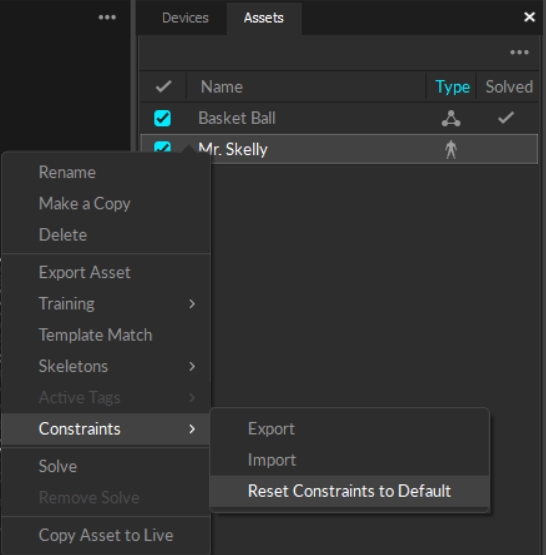
Task: Open the Assets pane options ellipsis menu
Action: (519, 53)
